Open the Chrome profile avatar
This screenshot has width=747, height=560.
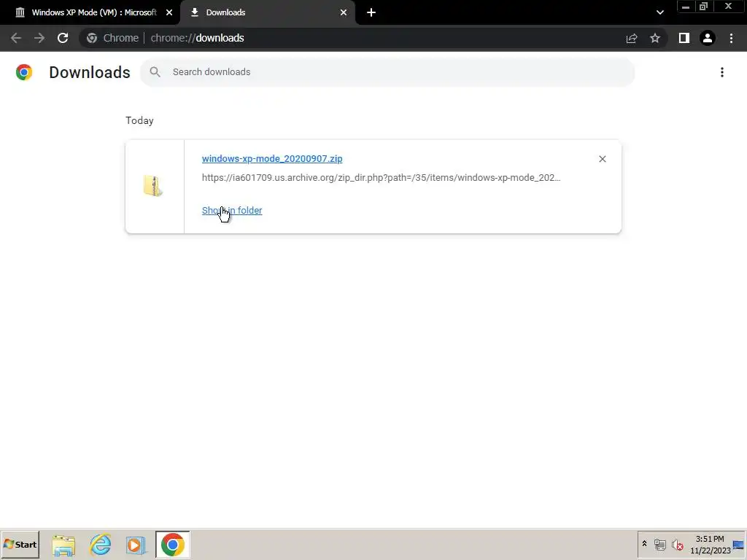(x=708, y=38)
